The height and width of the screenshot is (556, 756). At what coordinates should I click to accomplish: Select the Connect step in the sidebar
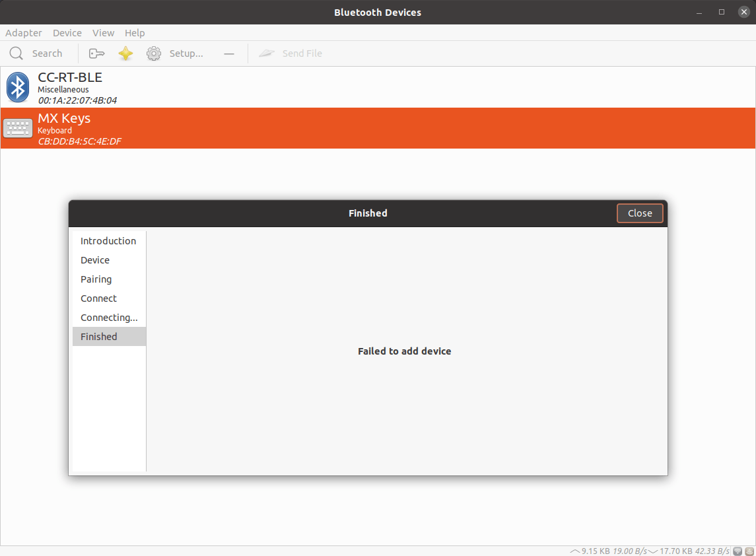[109, 298]
